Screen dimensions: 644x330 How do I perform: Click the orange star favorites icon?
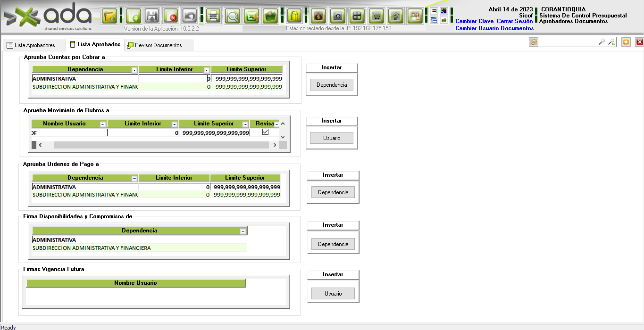pos(626,42)
